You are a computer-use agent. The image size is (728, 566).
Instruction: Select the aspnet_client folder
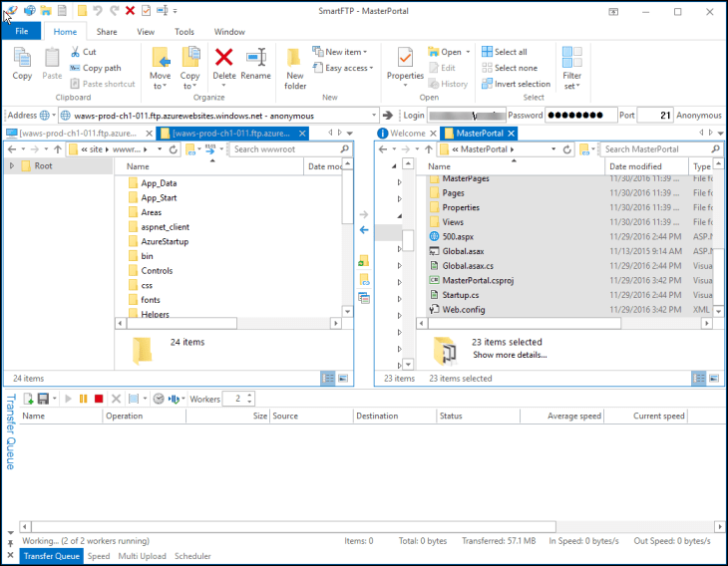pyautogui.click(x=165, y=227)
